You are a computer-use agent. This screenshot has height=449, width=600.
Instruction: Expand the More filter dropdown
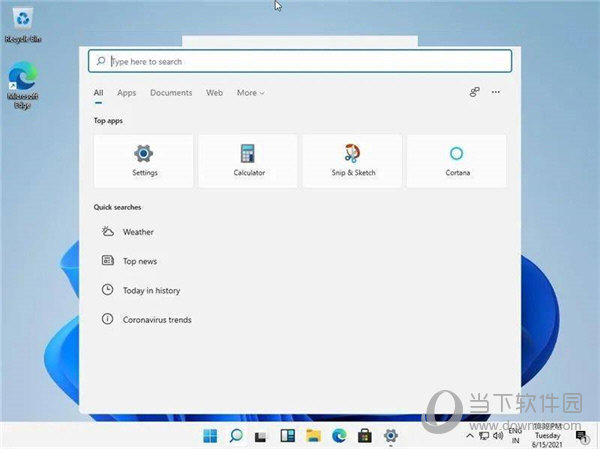click(250, 93)
